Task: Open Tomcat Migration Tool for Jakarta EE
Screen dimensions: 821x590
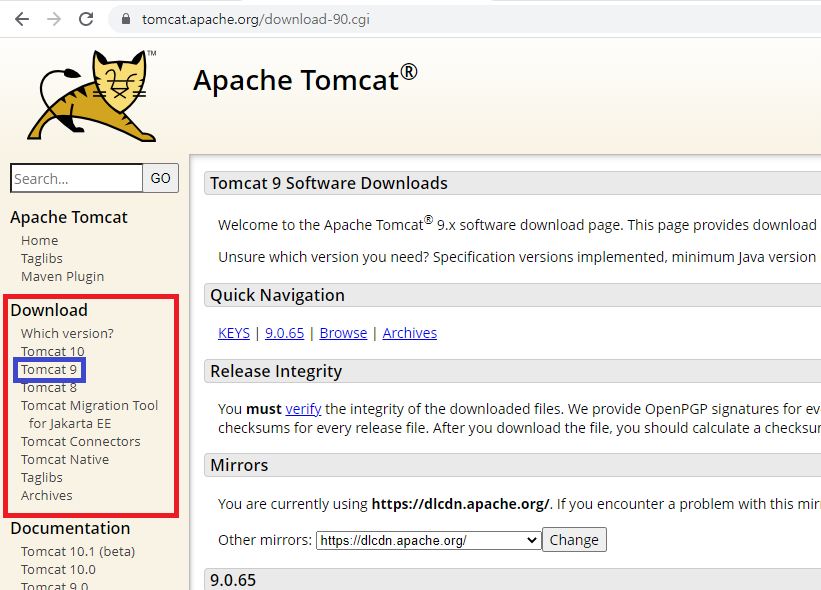Action: click(89, 414)
